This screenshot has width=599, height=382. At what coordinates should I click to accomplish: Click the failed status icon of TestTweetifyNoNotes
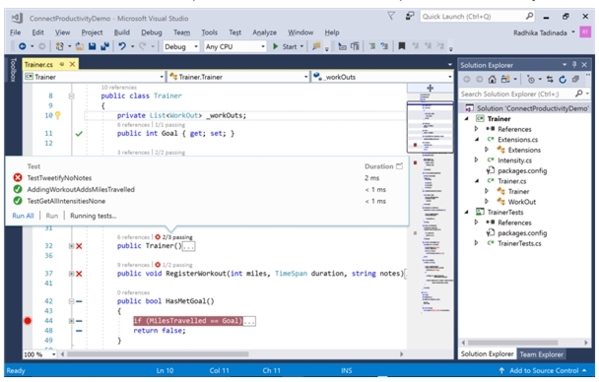[x=18, y=178]
